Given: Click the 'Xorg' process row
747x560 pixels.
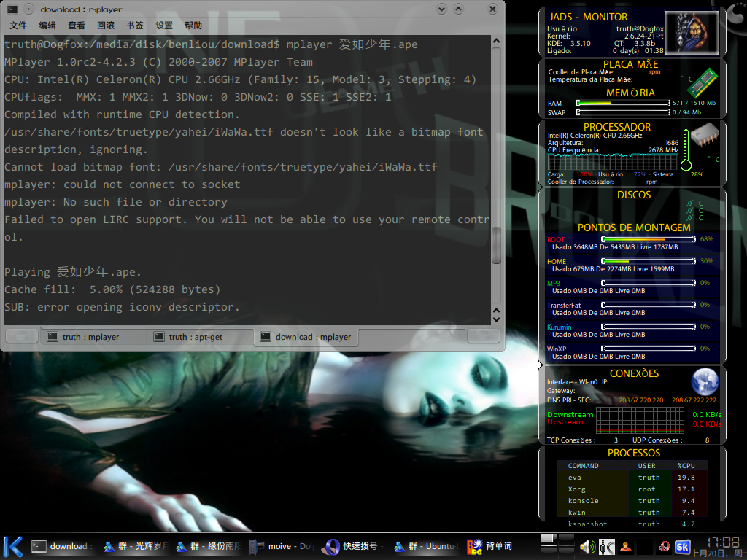Looking at the screenshot, I should (x=632, y=489).
